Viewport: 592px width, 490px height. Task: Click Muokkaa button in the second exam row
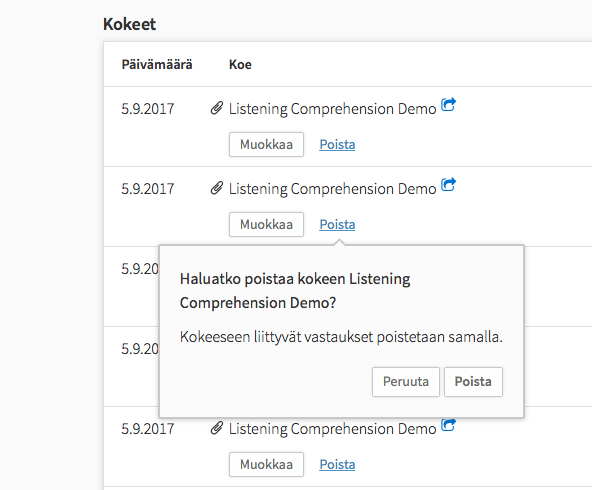[x=266, y=224]
